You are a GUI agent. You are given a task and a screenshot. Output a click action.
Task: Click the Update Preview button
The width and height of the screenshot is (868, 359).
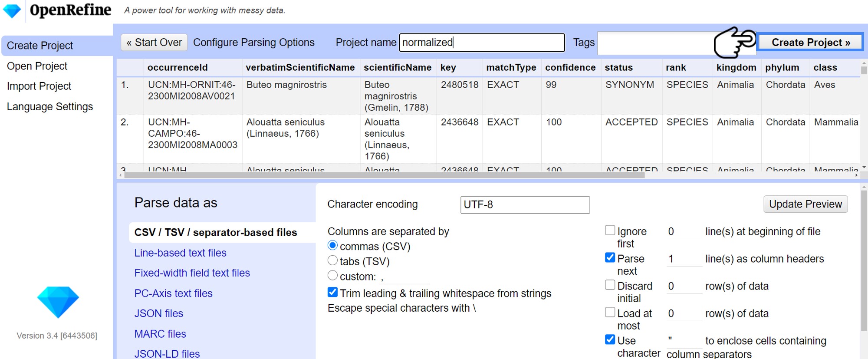click(805, 204)
